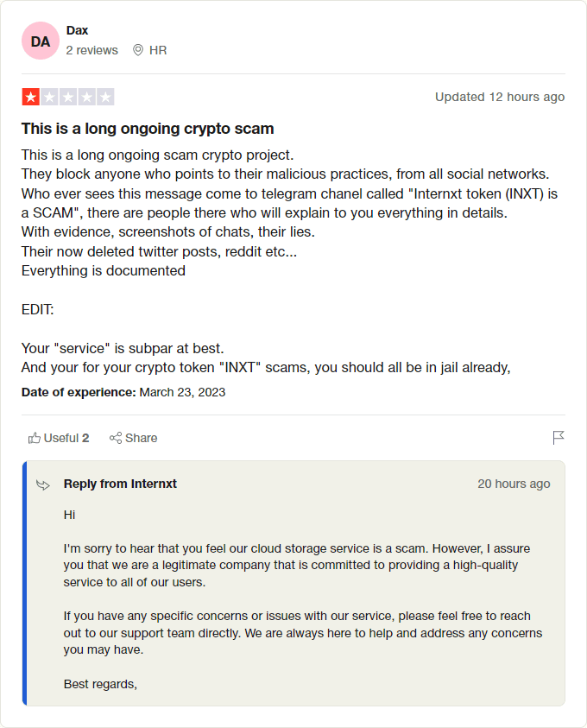Screen dimensions: 587x728
Task: Click the "Updated 12 hours ago" timestamp
Action: (500, 97)
